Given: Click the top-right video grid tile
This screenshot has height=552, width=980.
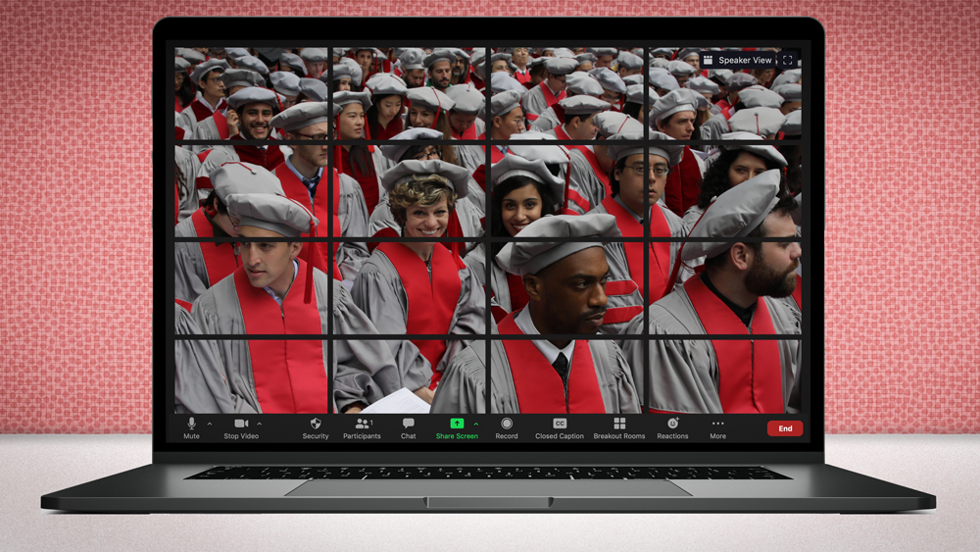Looking at the screenshot, I should pyautogui.click(x=725, y=94).
